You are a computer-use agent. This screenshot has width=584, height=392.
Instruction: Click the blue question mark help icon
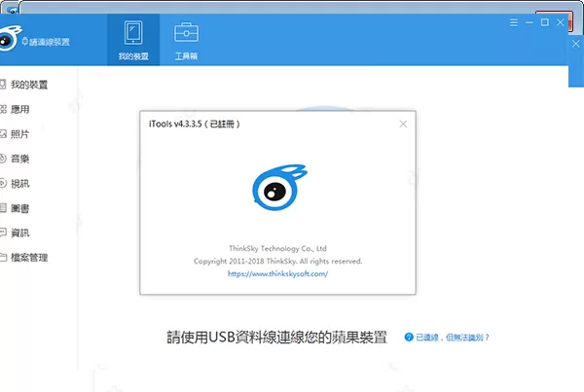coord(409,338)
